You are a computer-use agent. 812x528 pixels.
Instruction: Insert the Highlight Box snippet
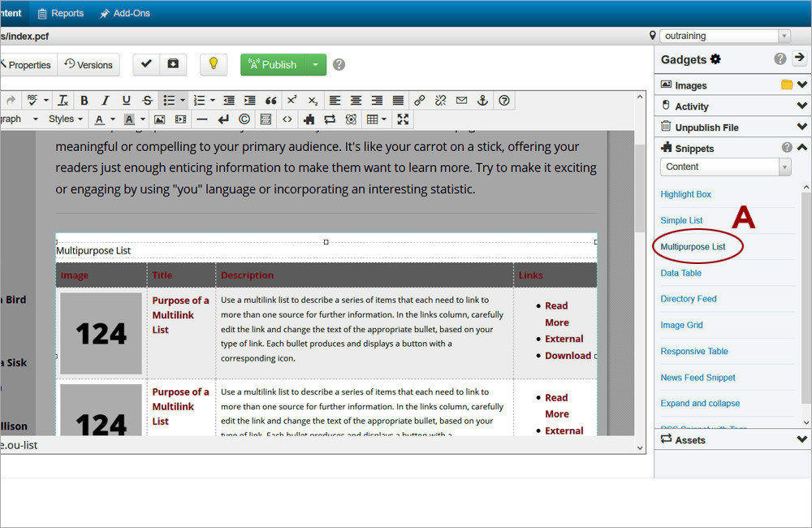click(685, 194)
